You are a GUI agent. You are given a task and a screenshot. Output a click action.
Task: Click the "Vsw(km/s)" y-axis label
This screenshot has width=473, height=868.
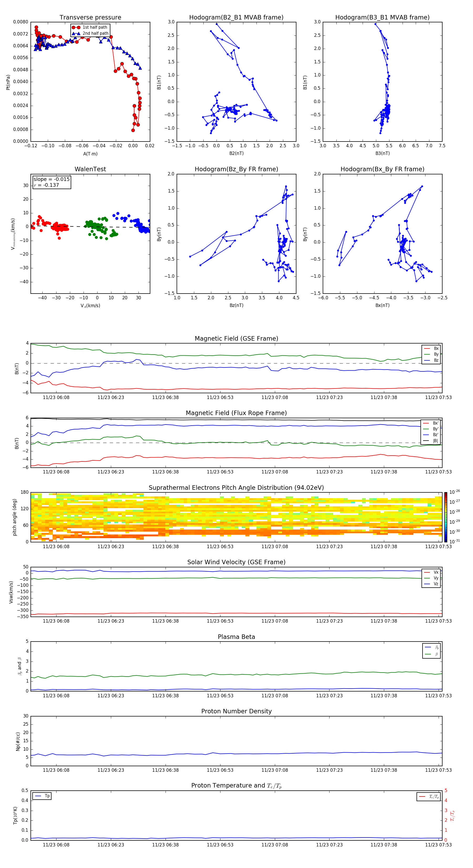pos(11,592)
